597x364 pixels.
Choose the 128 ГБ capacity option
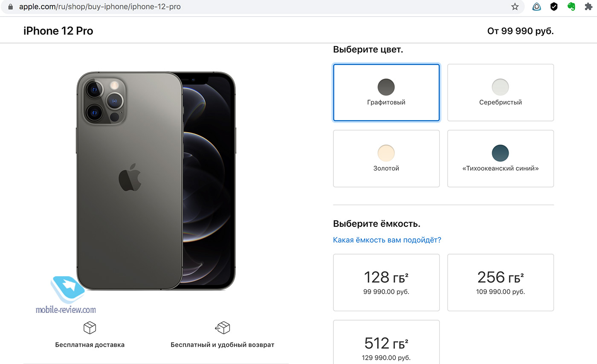pos(386,282)
